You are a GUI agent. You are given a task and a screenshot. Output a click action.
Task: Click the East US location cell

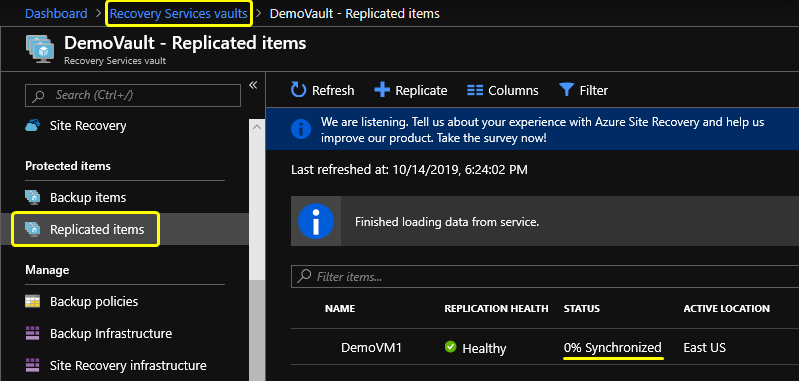704,348
